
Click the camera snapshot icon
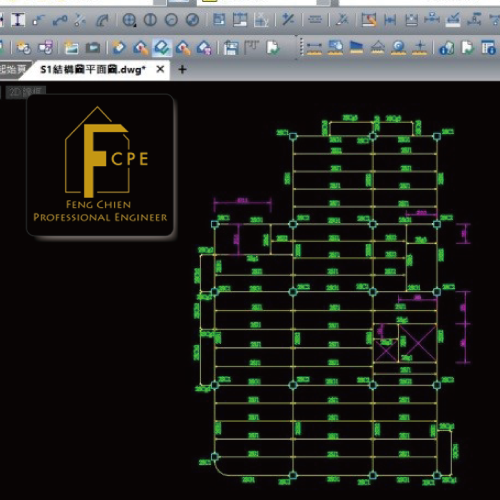(93, 48)
